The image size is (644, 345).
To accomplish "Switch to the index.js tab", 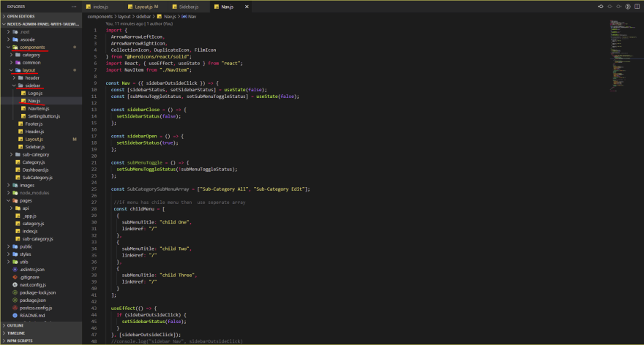I will click(x=101, y=7).
